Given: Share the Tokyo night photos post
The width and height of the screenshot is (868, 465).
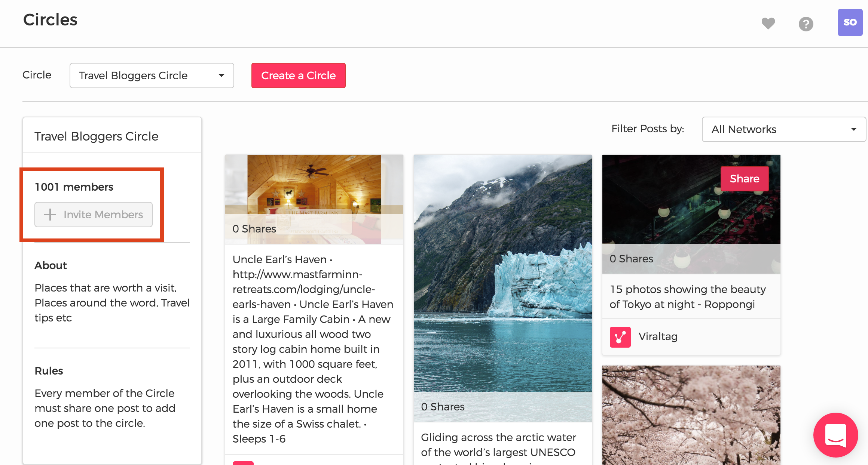Looking at the screenshot, I should [x=745, y=179].
